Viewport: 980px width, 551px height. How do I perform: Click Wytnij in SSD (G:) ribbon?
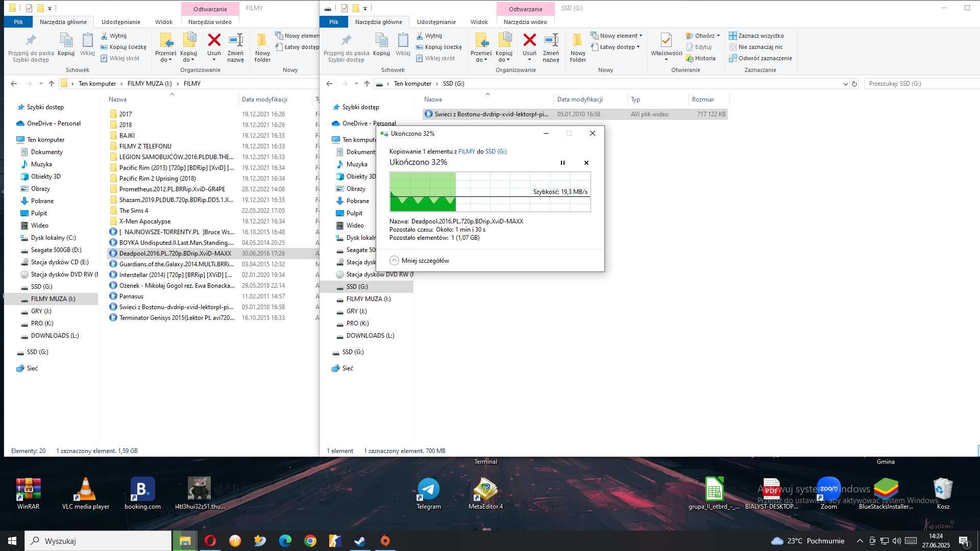[x=429, y=36]
